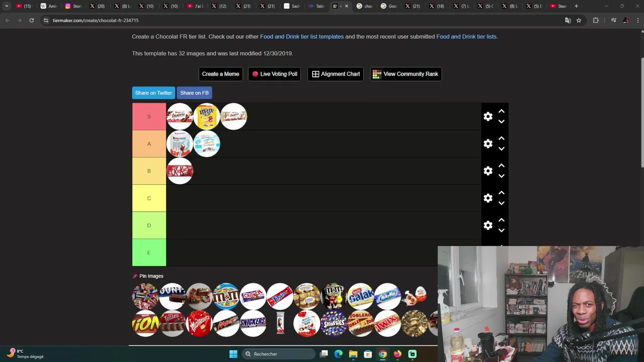The image size is (644, 362).
Task: Move S tier row up with arrow
Action: pyautogui.click(x=501, y=111)
